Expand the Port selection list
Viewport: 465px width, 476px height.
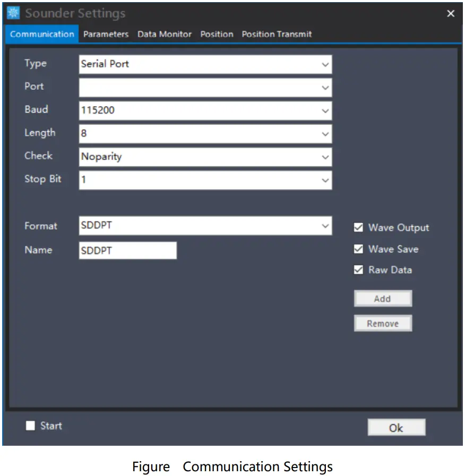[x=326, y=87]
